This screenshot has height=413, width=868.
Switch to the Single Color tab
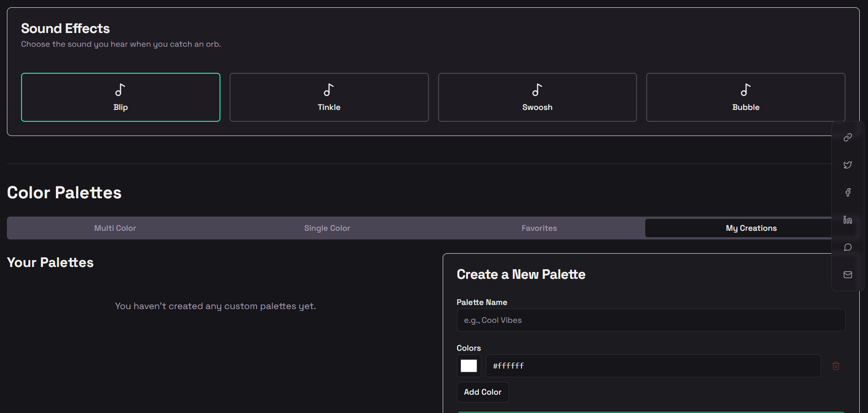[327, 228]
